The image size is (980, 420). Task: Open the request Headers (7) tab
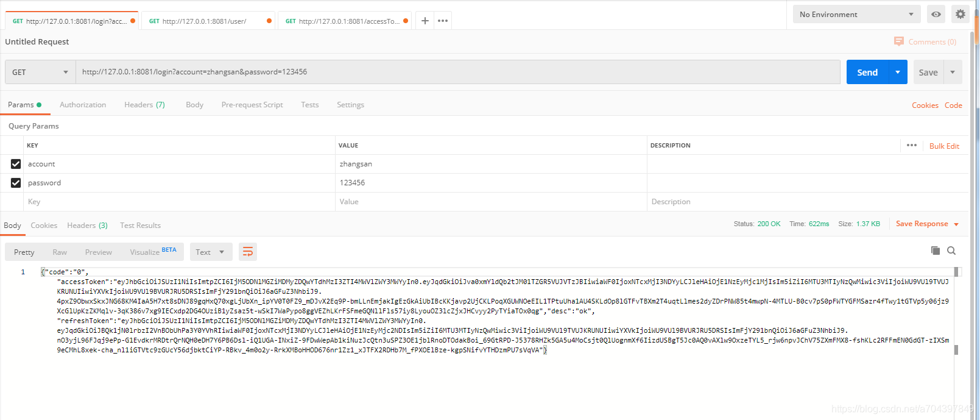(144, 105)
